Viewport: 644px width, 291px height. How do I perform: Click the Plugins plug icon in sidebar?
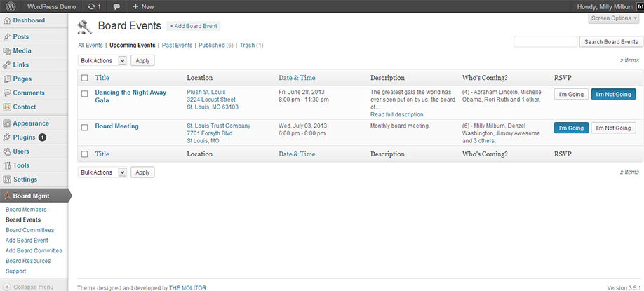[7, 137]
